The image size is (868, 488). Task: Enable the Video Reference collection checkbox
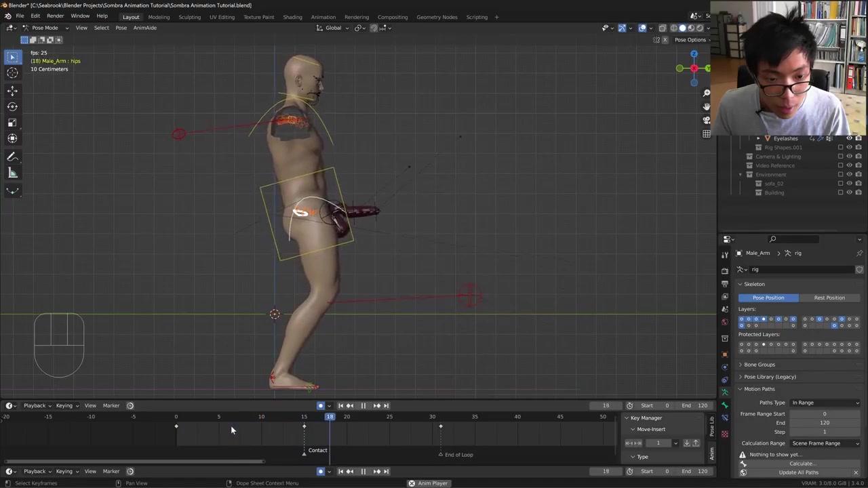coord(840,165)
